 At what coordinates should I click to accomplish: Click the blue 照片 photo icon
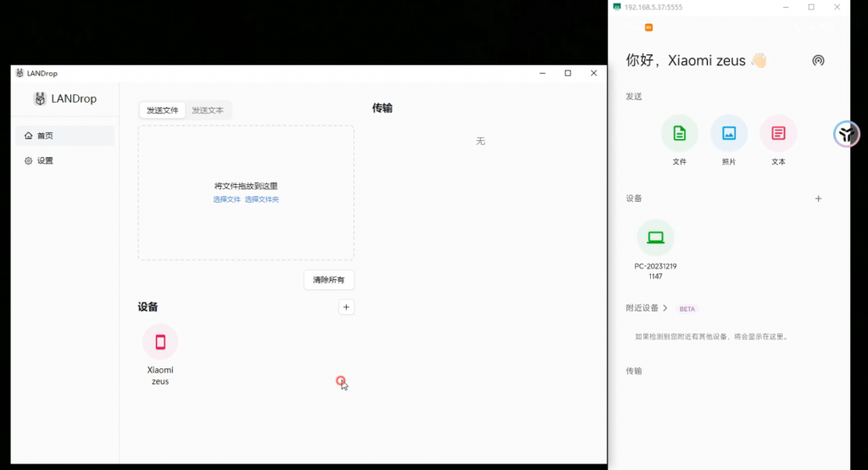728,133
